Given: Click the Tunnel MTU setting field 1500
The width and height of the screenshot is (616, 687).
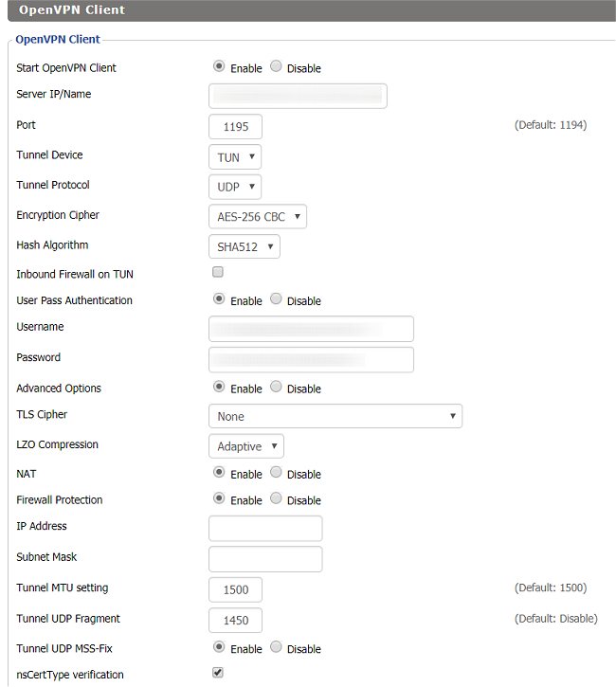Looking at the screenshot, I should (236, 589).
